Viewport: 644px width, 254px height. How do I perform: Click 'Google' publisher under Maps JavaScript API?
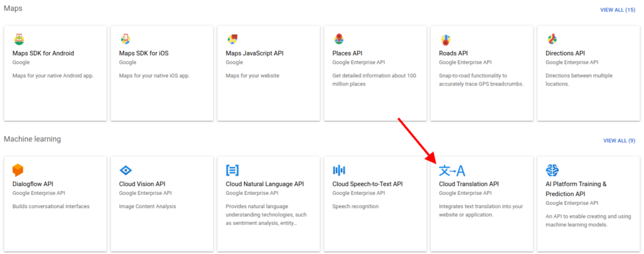234,62
